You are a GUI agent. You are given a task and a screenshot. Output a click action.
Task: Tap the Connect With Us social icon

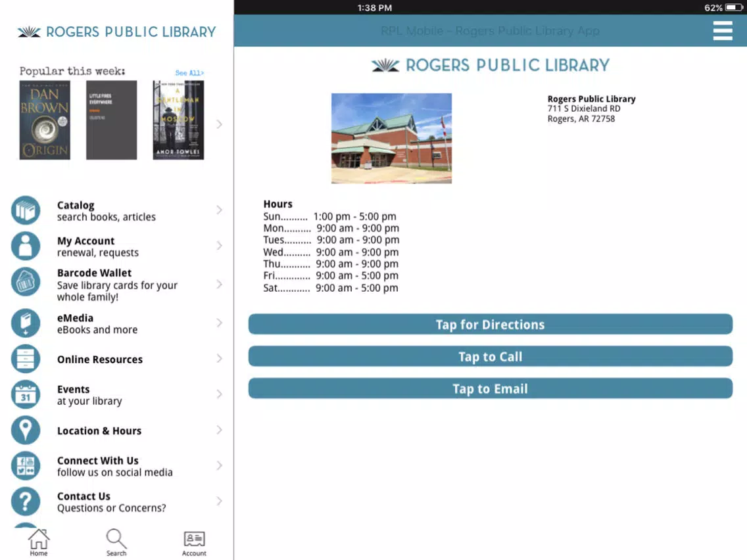click(x=26, y=465)
